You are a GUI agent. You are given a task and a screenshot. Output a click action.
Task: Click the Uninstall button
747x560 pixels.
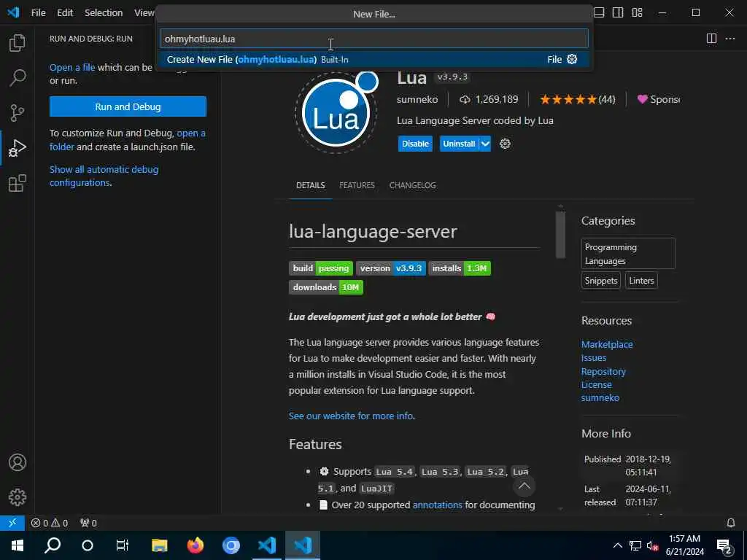(x=459, y=144)
